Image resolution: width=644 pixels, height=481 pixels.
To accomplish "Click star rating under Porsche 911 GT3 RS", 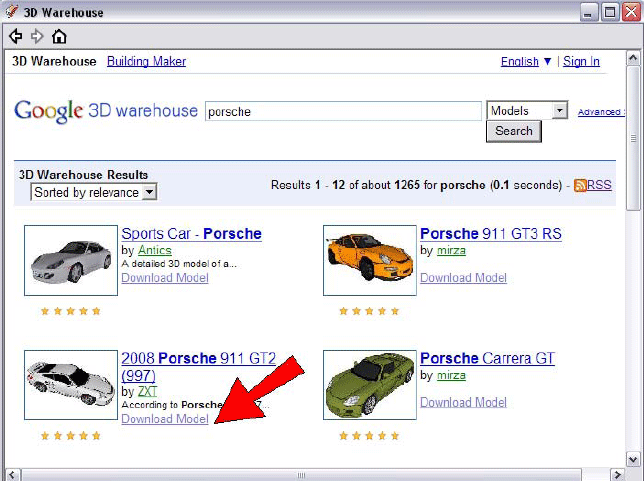I will (x=369, y=311).
